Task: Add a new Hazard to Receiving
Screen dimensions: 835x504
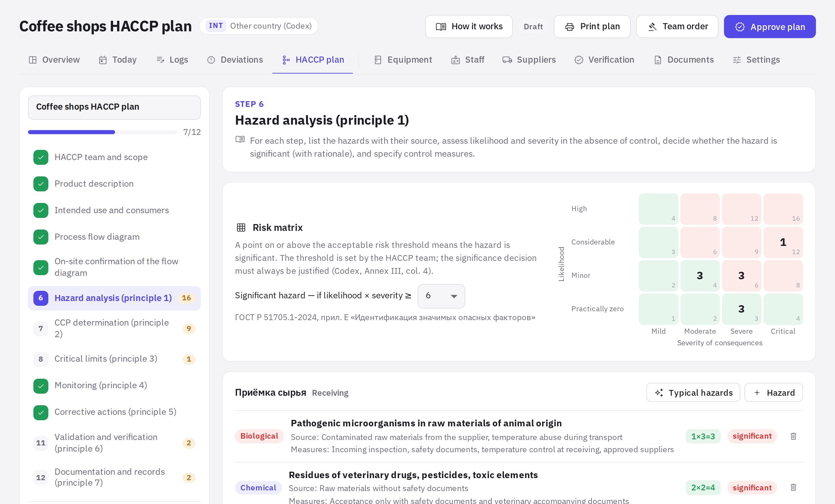Action: coord(773,393)
